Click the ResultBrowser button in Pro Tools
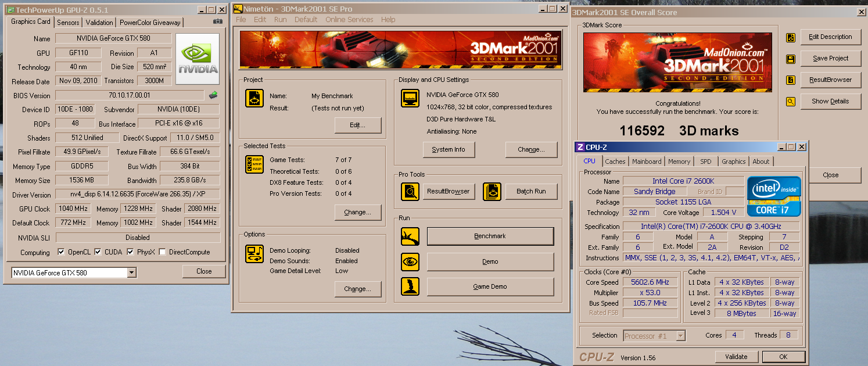The height and width of the screenshot is (366, 868). point(449,191)
